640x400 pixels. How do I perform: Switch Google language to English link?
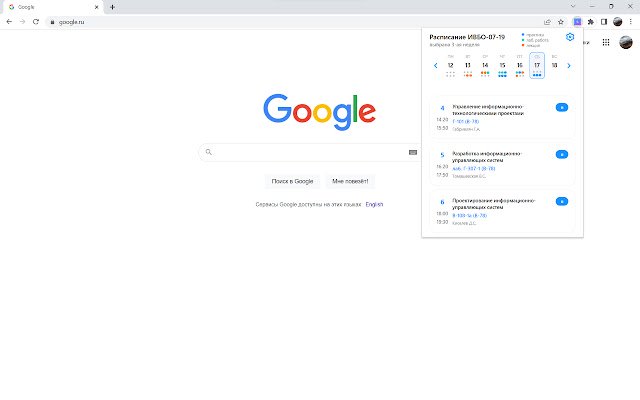374,204
